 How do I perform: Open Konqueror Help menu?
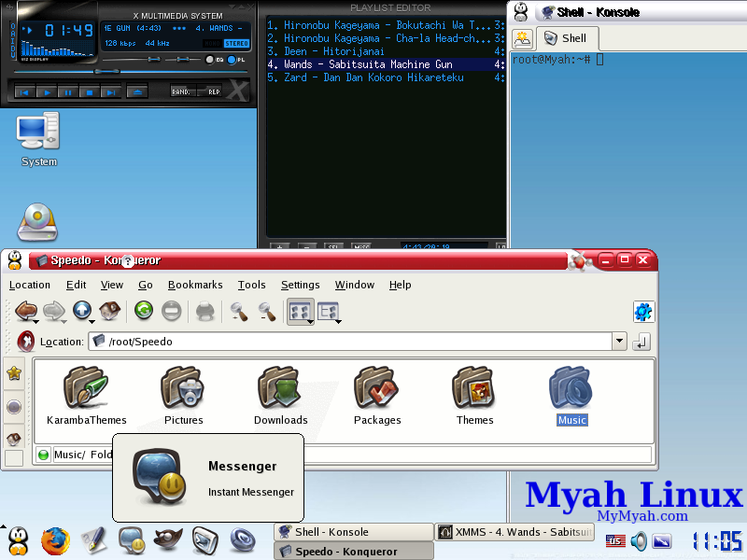click(x=400, y=285)
